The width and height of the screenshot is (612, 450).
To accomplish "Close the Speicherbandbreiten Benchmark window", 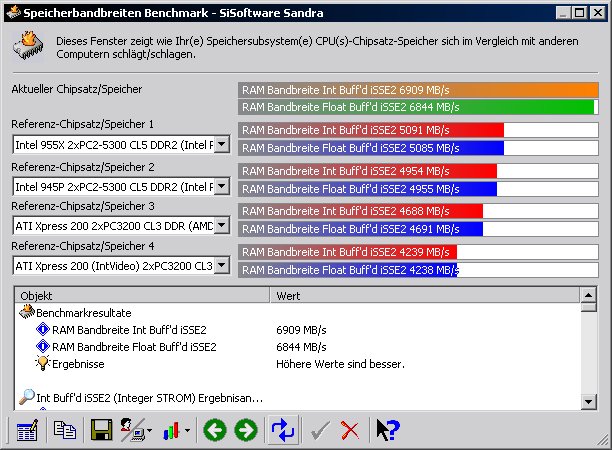I will (x=598, y=13).
